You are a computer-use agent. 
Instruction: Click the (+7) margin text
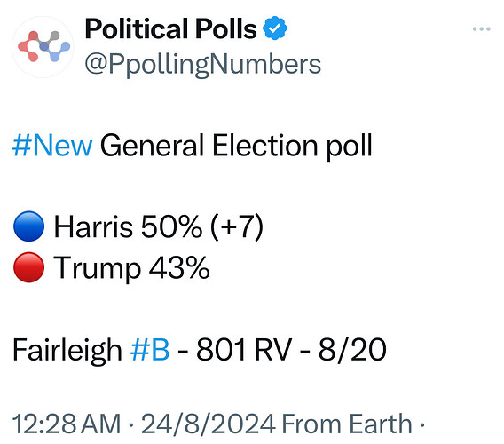point(237,227)
